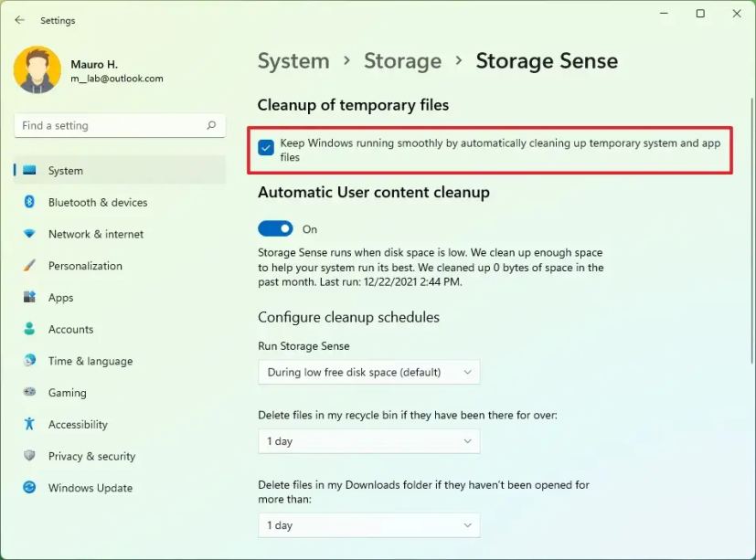
Task: Open the Downloads folder cleanup dropdown
Action: coord(368,525)
